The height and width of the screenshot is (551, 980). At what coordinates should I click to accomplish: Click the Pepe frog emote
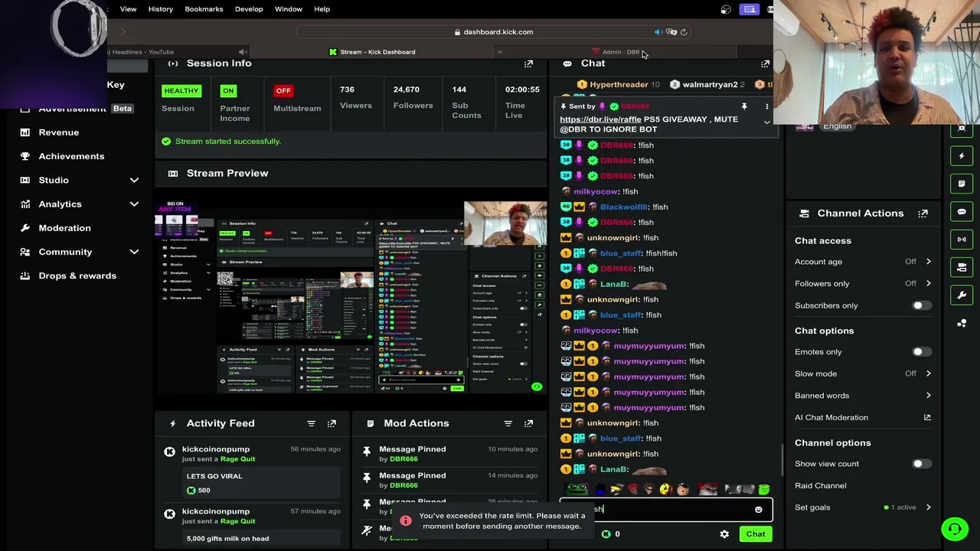pyautogui.click(x=576, y=490)
